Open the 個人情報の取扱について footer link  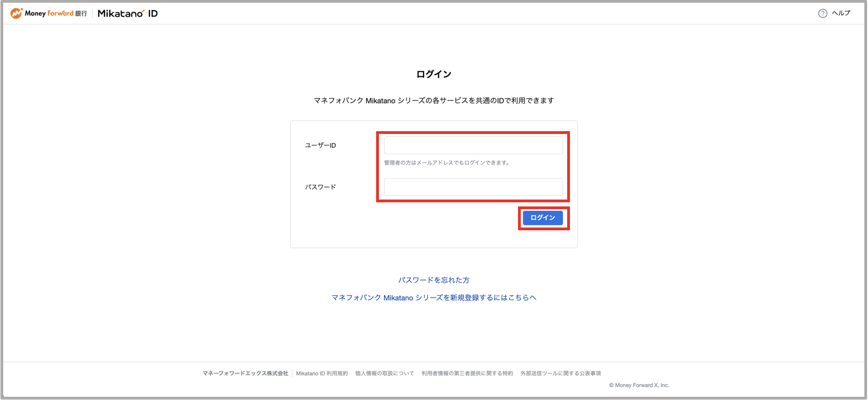(x=384, y=373)
